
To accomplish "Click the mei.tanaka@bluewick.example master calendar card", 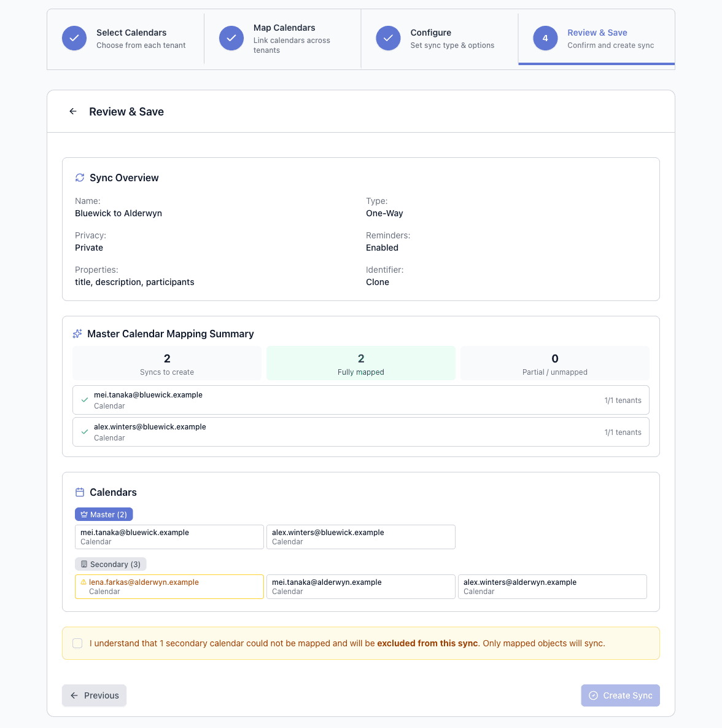I will [169, 537].
